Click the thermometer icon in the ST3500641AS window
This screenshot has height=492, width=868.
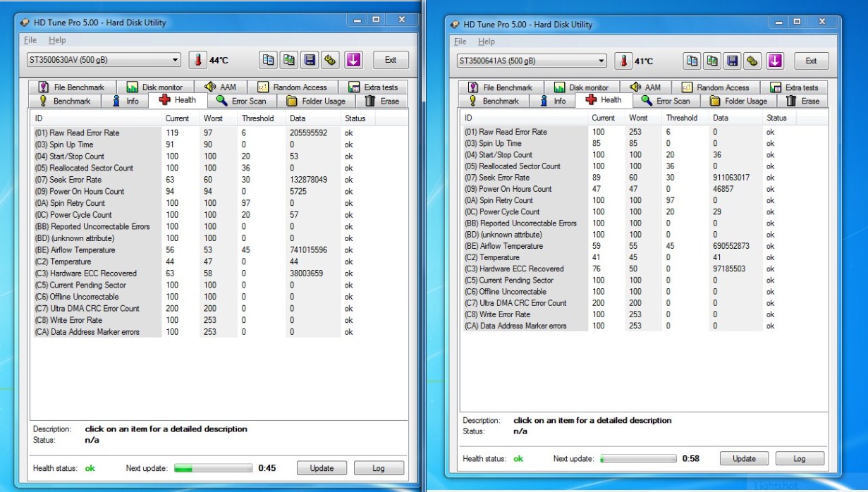[x=623, y=61]
